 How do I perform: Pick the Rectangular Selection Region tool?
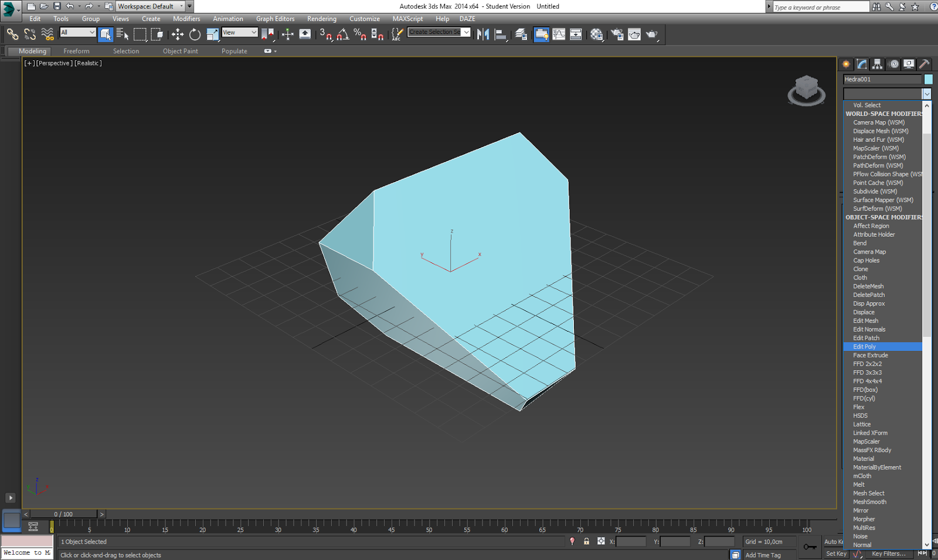[140, 35]
